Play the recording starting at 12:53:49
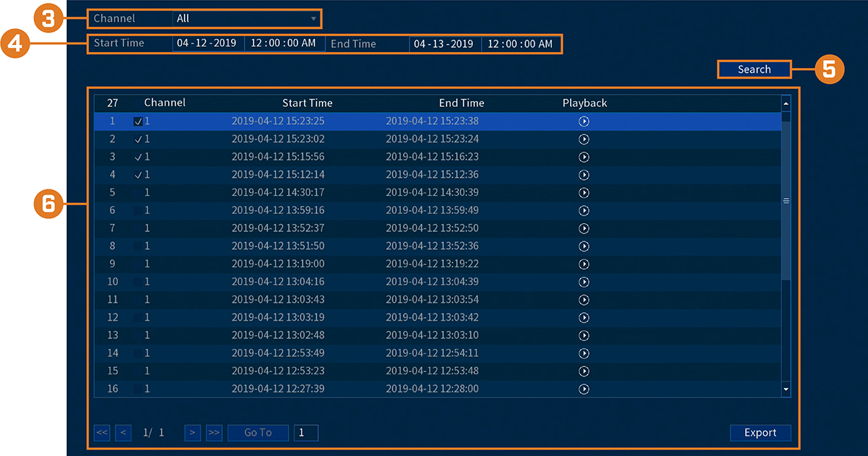Screen dimensions: 868x456 point(584,353)
